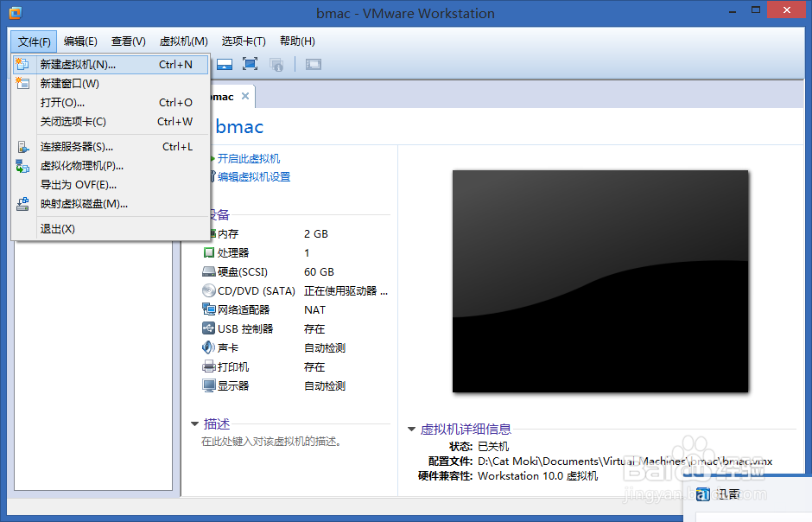The image size is (812, 522).
Task: Click the new window icon in menu
Action: pyautogui.click(x=22, y=83)
